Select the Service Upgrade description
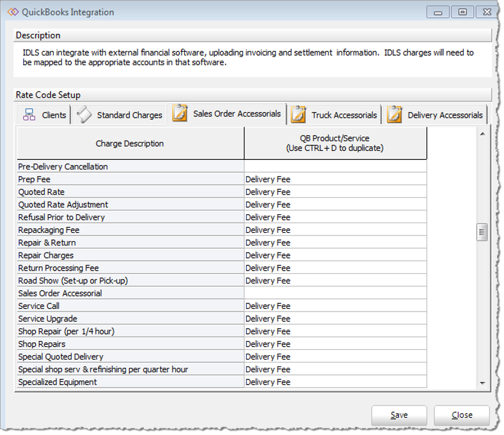Screen dimensions: 504x435 130,319
